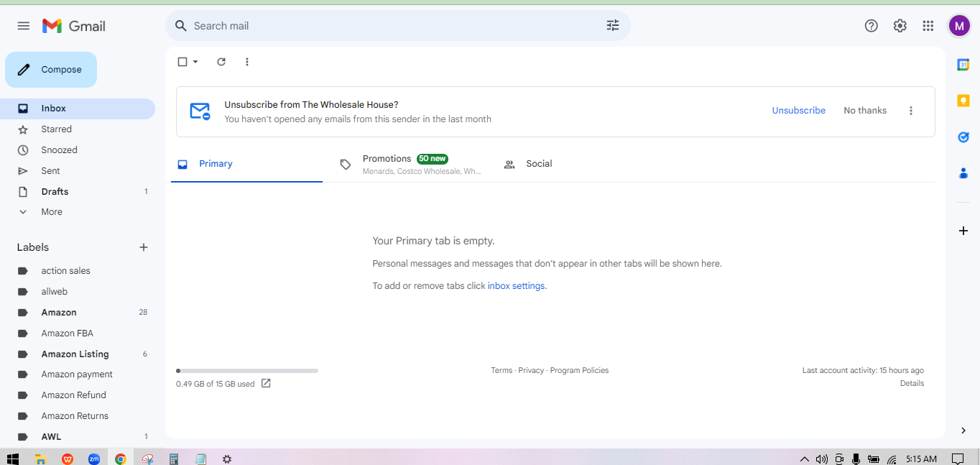Viewport: 980px width, 465px height.
Task: Open the Drafts folder
Action: pyautogui.click(x=78, y=192)
